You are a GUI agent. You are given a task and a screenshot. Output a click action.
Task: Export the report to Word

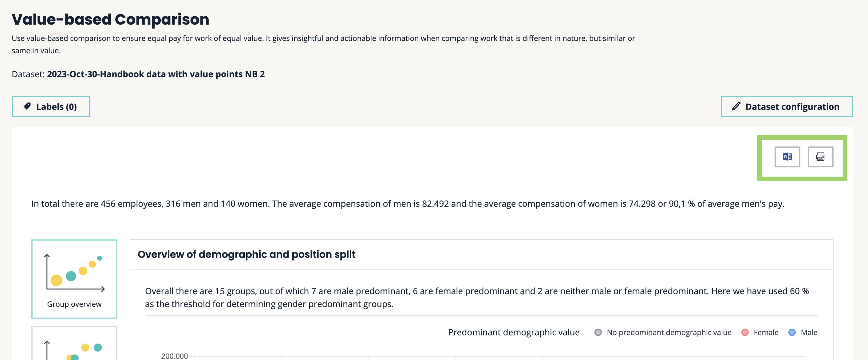click(787, 157)
